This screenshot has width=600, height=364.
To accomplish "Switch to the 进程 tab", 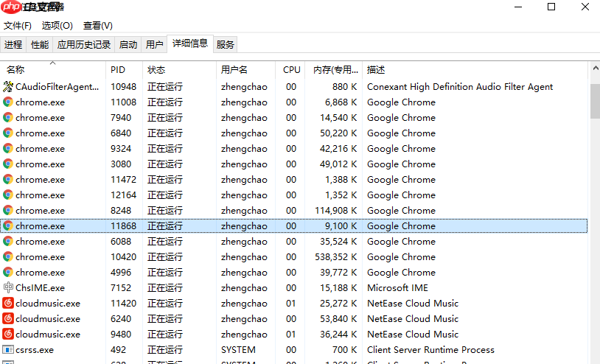I will click(13, 45).
